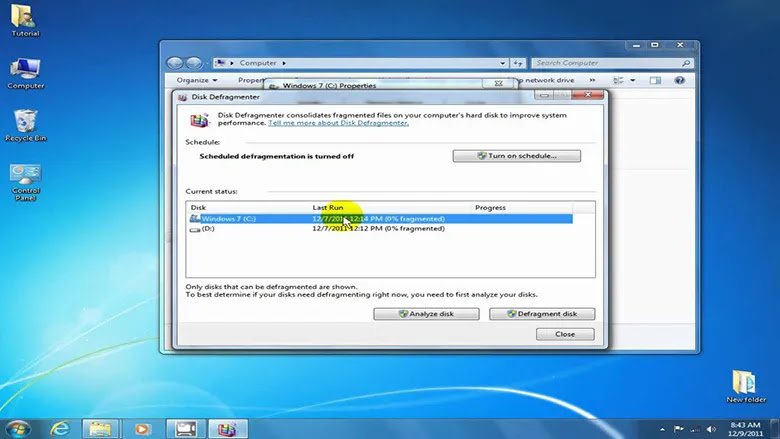
Task: Show hidden system tray icons
Action: point(662,429)
